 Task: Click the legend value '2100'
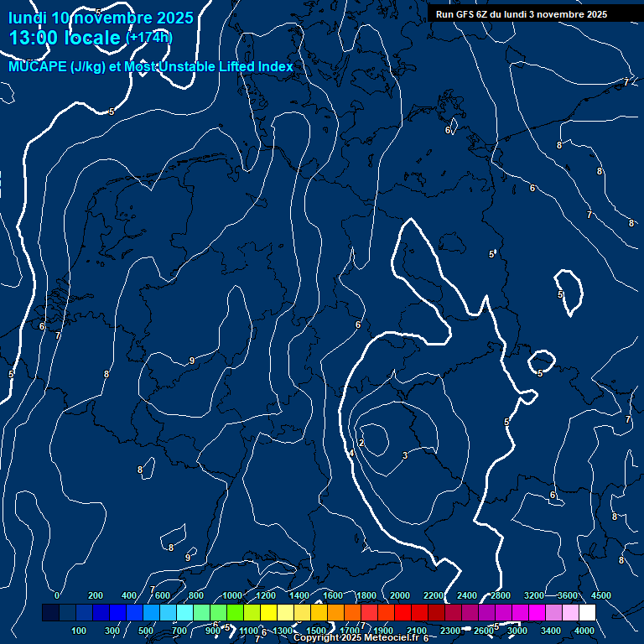coord(417,631)
